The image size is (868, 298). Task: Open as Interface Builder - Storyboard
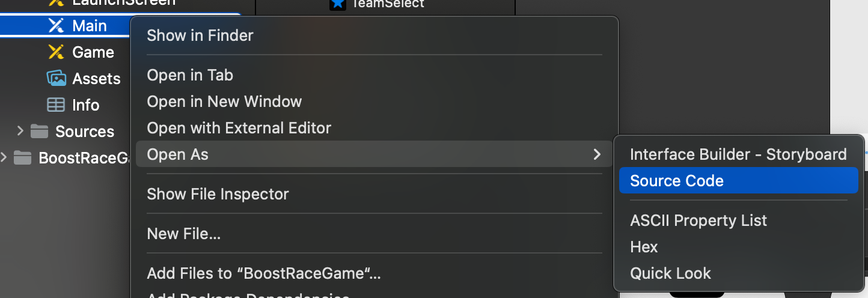click(x=738, y=154)
